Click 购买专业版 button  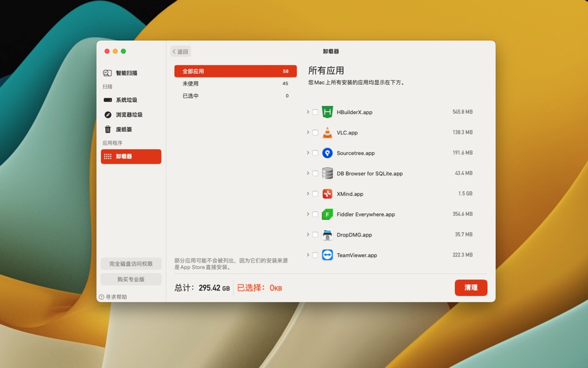131,279
